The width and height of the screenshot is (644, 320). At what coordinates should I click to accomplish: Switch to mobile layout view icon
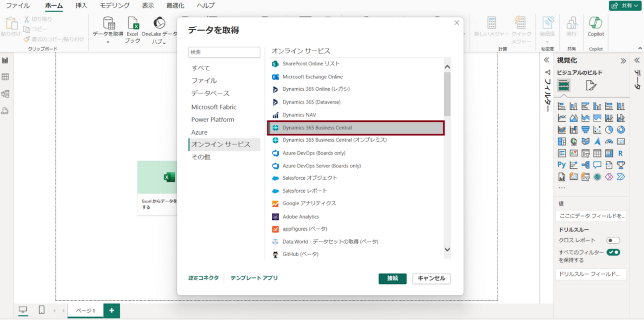pyautogui.click(x=42, y=310)
